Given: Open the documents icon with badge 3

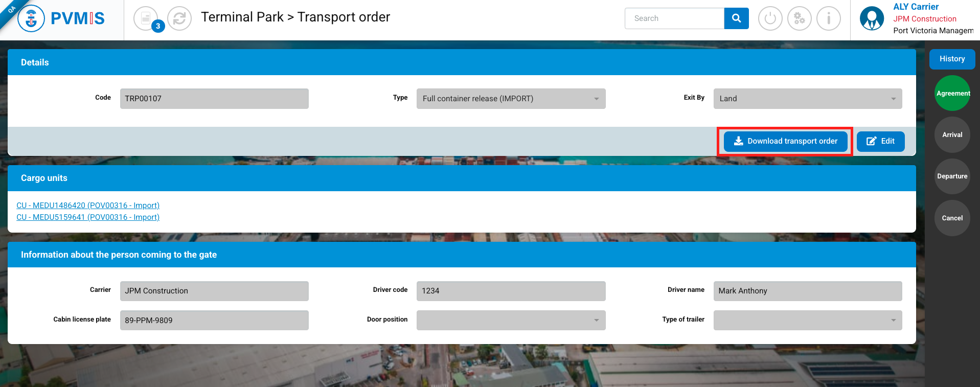Looking at the screenshot, I should tap(146, 19).
